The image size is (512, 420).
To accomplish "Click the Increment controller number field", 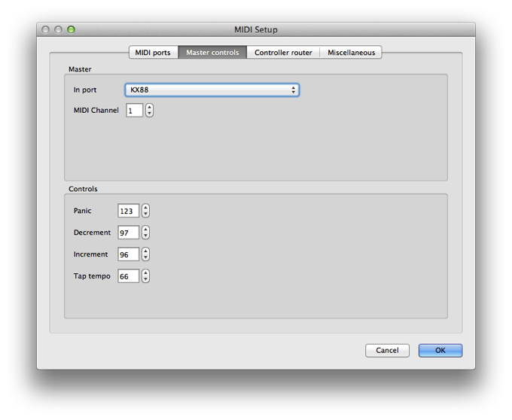I will click(x=128, y=254).
